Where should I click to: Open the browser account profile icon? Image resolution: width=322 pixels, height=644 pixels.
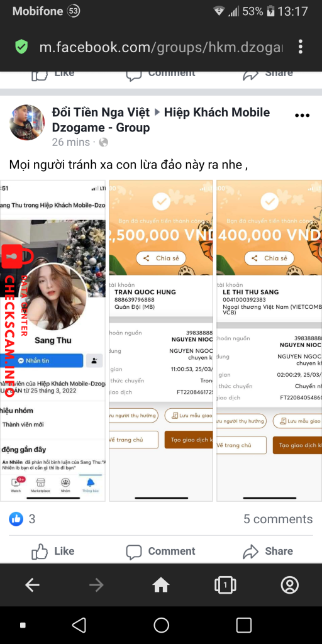289,585
